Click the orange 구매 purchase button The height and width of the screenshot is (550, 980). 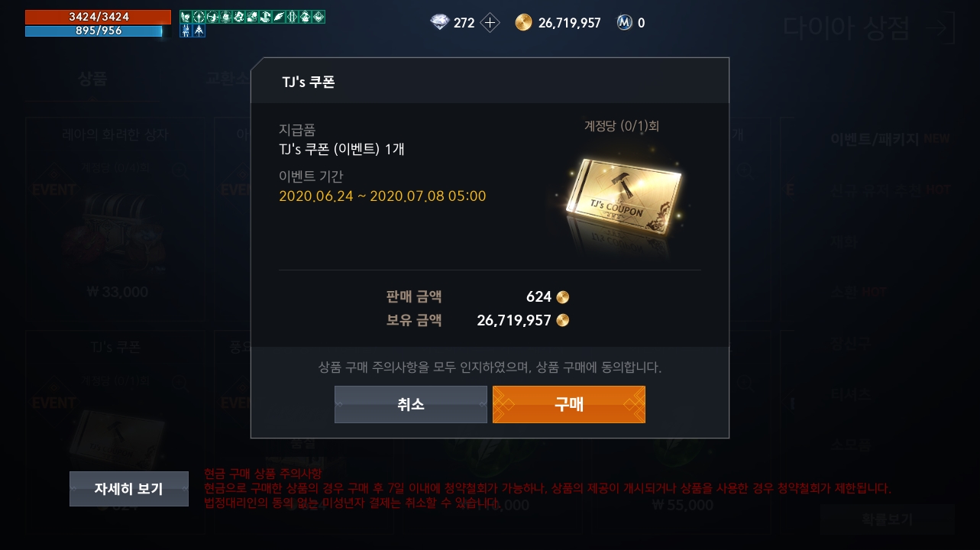point(569,404)
